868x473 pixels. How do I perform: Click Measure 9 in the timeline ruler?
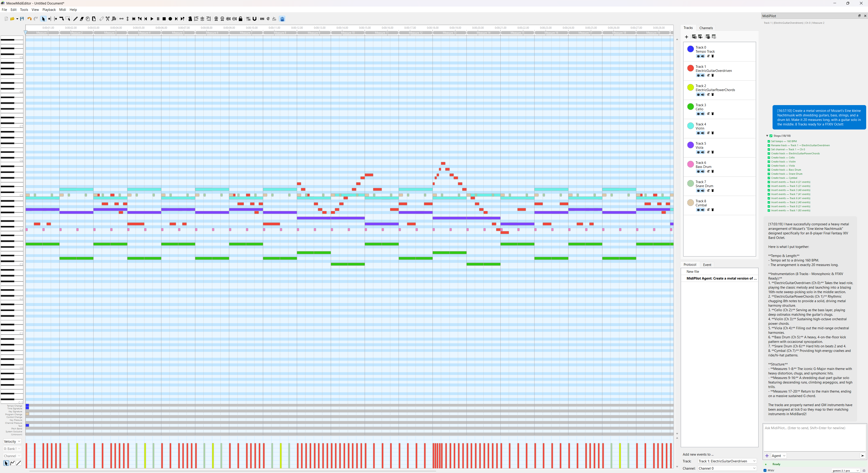(x=314, y=33)
